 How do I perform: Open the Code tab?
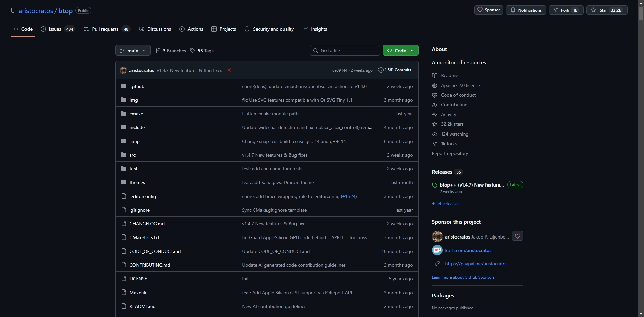pos(23,29)
